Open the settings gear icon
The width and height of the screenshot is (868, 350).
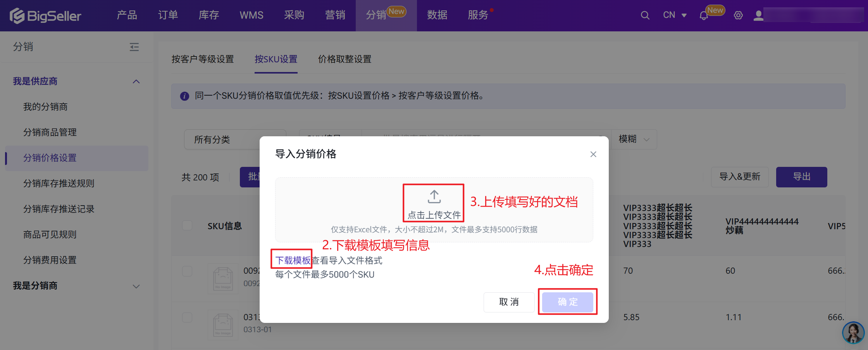point(738,15)
